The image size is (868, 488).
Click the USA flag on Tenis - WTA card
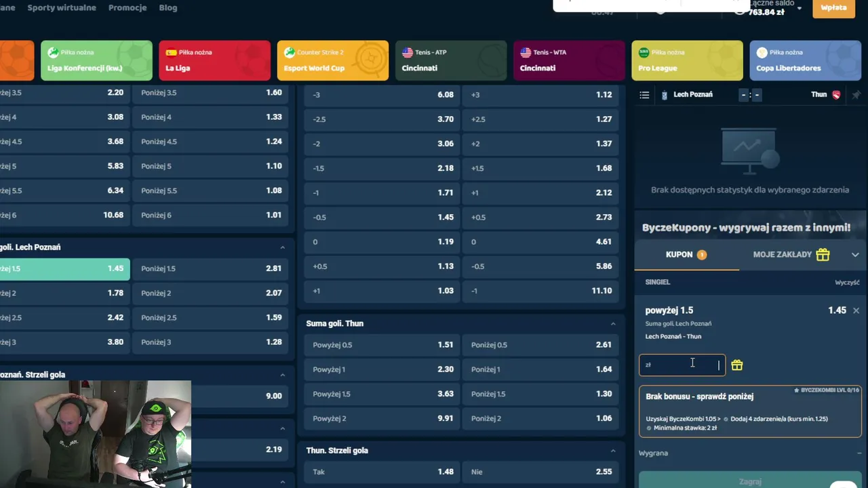(x=526, y=52)
